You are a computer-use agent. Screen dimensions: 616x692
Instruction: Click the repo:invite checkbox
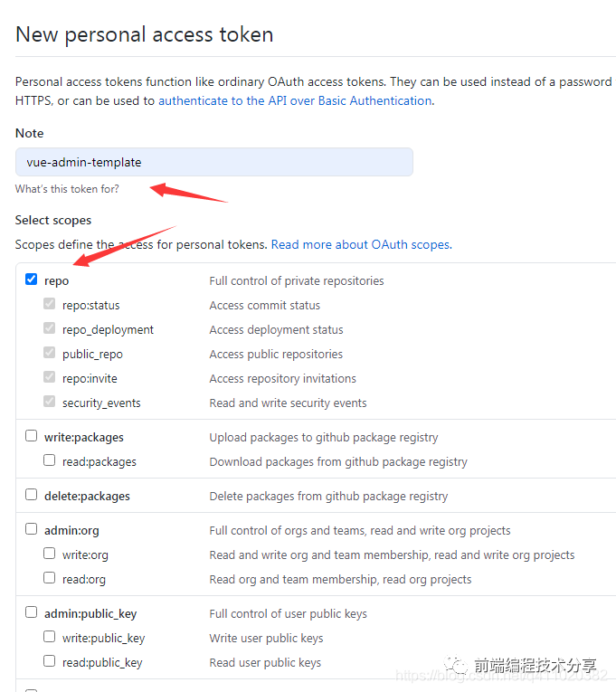[x=50, y=378]
